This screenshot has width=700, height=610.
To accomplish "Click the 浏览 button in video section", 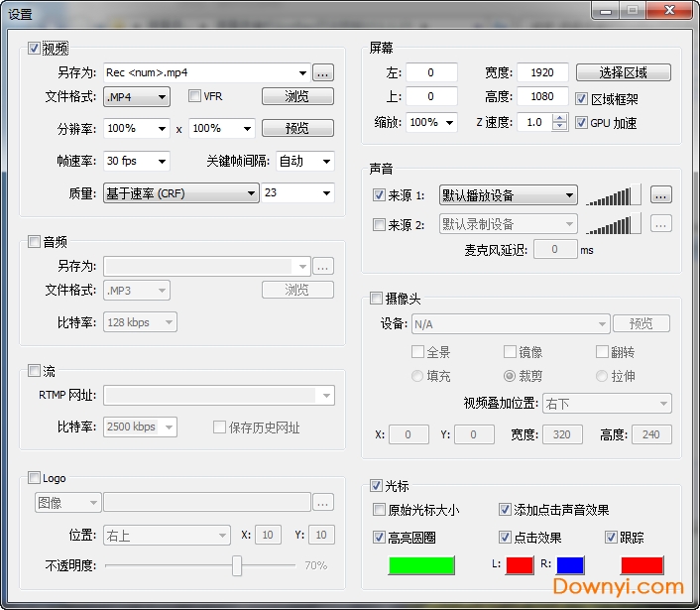I will [x=297, y=96].
